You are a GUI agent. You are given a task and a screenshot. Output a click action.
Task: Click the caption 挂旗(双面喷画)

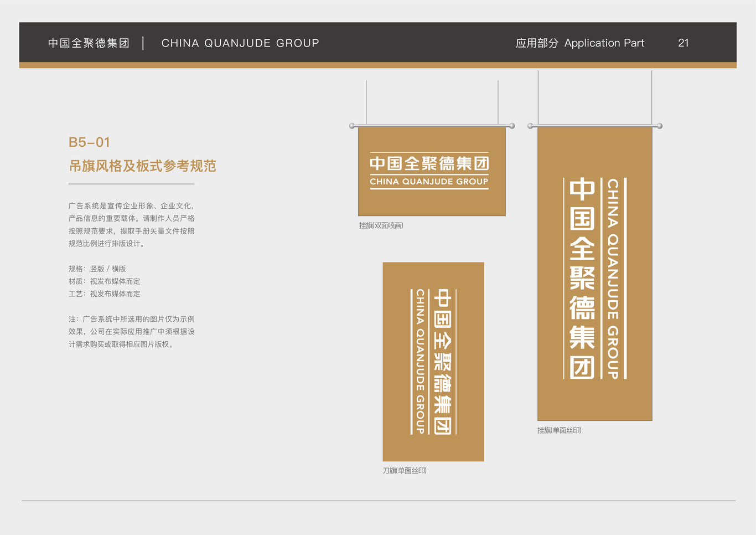[381, 225]
